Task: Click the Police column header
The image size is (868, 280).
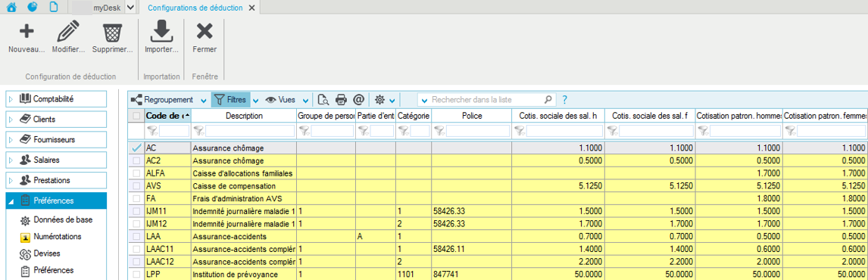Action: point(472,116)
